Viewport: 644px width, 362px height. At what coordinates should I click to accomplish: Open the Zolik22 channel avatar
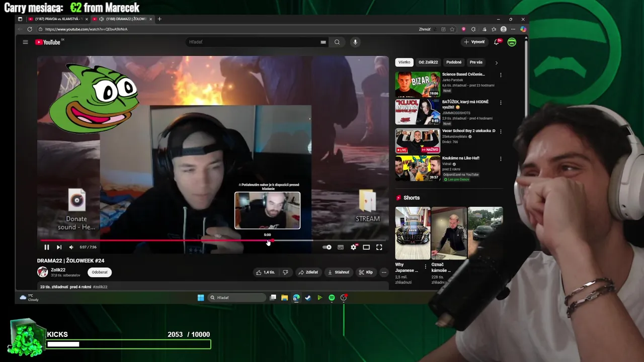point(42,272)
